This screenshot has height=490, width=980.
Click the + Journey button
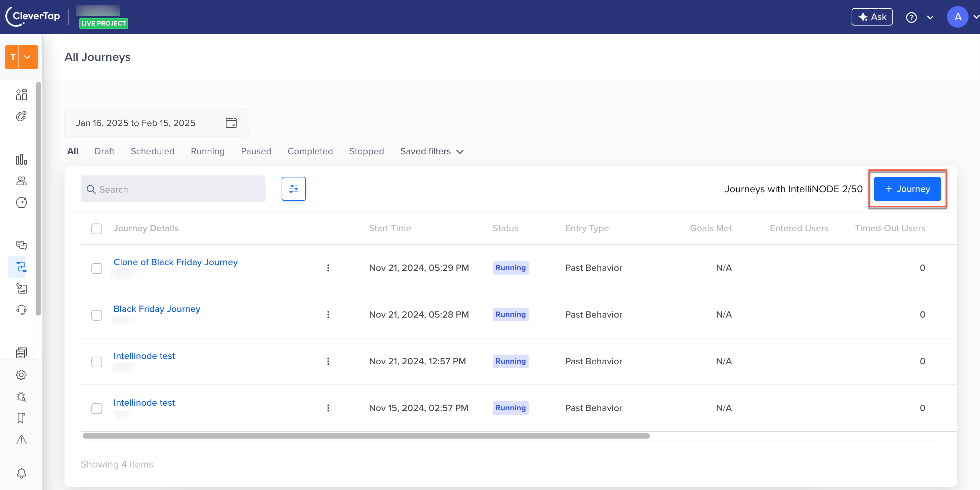click(907, 189)
